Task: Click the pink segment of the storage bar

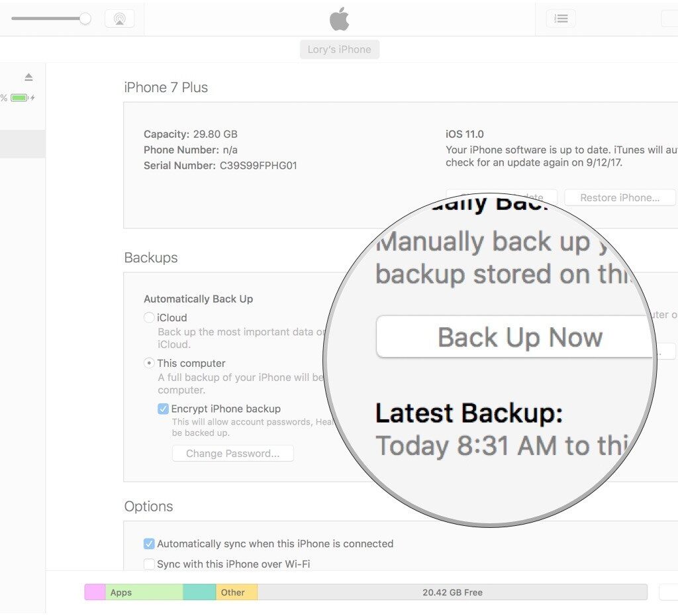Action: [95, 592]
